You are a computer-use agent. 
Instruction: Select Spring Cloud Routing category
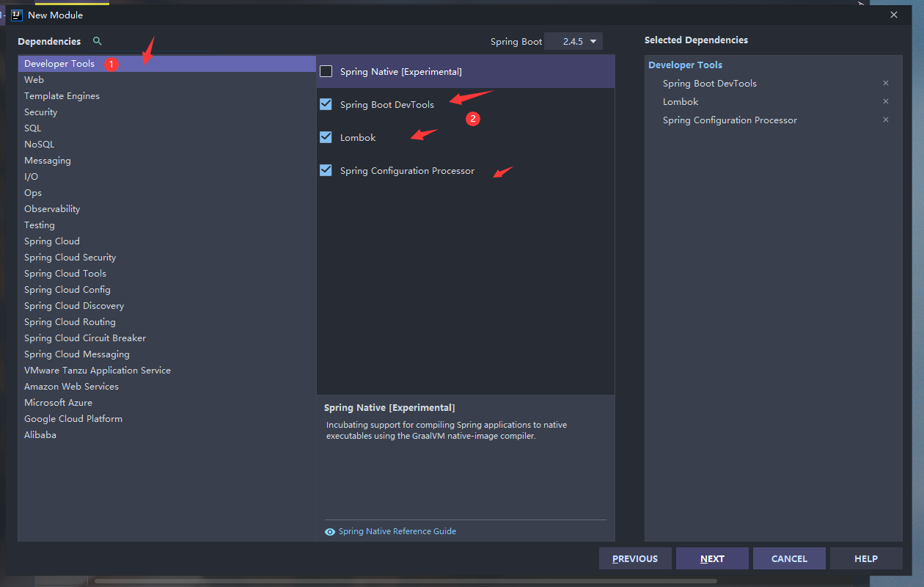167,322
